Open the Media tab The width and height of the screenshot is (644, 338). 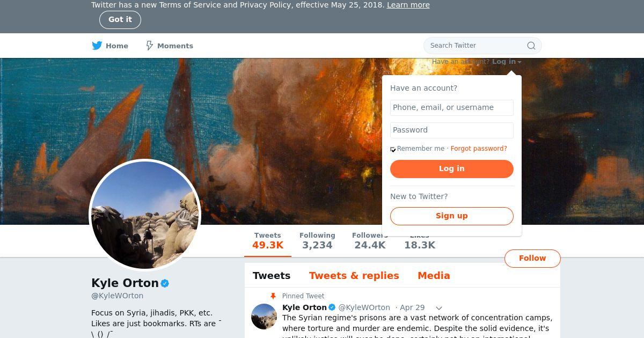pos(434,276)
